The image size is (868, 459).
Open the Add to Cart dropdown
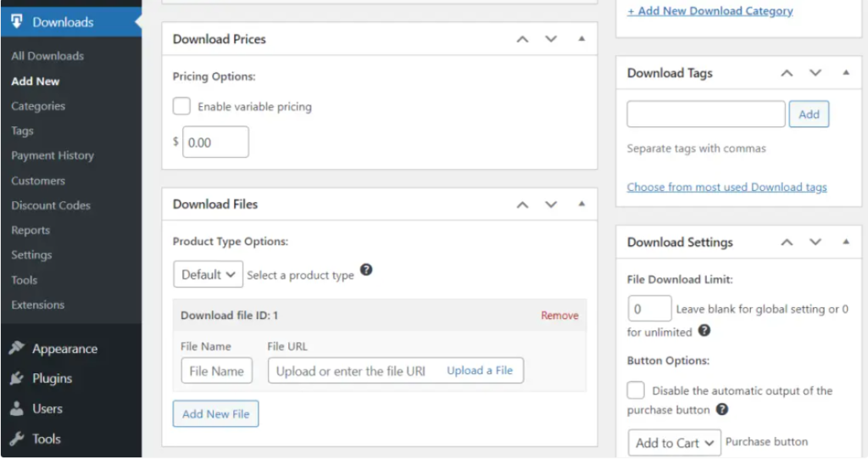[x=674, y=442]
